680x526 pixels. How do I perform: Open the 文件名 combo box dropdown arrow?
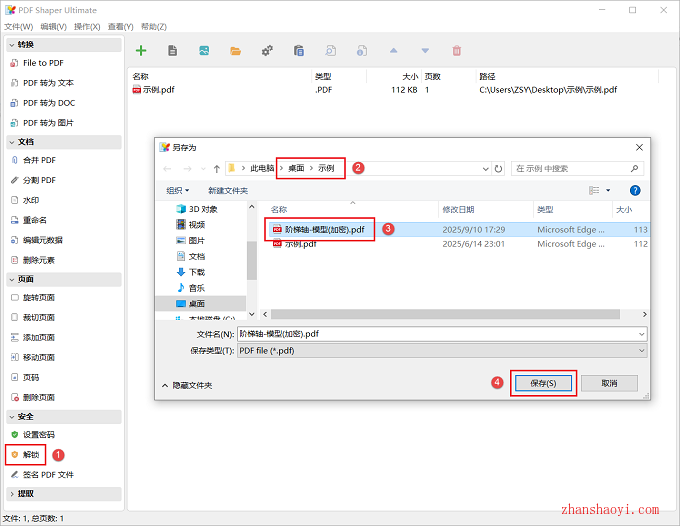641,334
